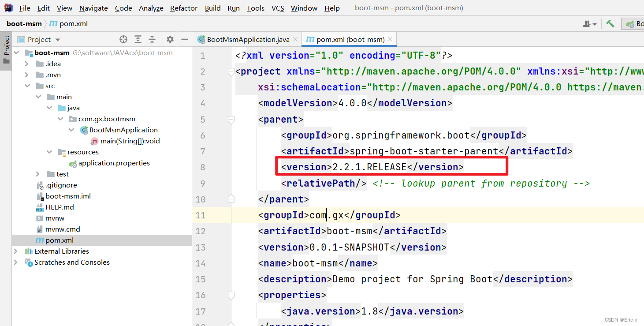Open the Edit menu

point(44,8)
